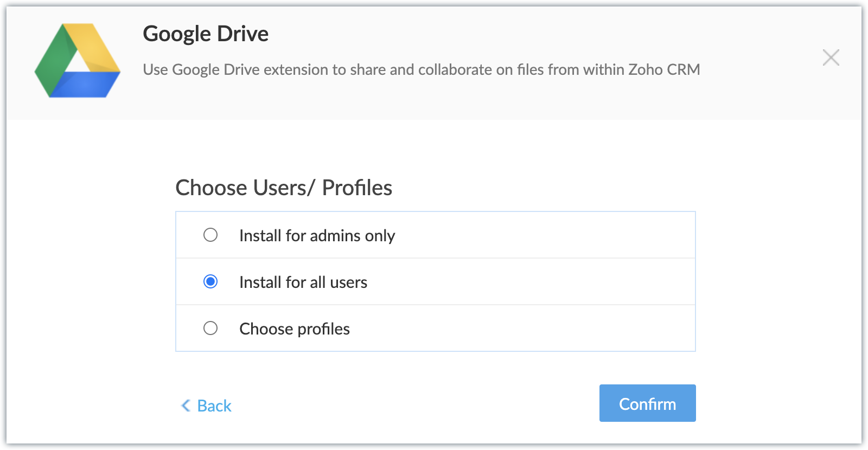Click the "Choose Users/ Profiles" heading
The width and height of the screenshot is (868, 450).
[x=284, y=188]
